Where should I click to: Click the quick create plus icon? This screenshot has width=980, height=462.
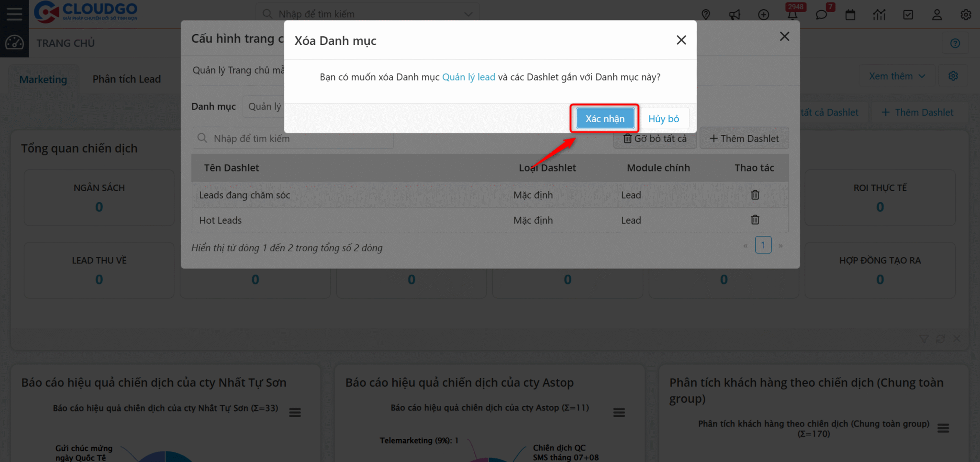pyautogui.click(x=764, y=14)
